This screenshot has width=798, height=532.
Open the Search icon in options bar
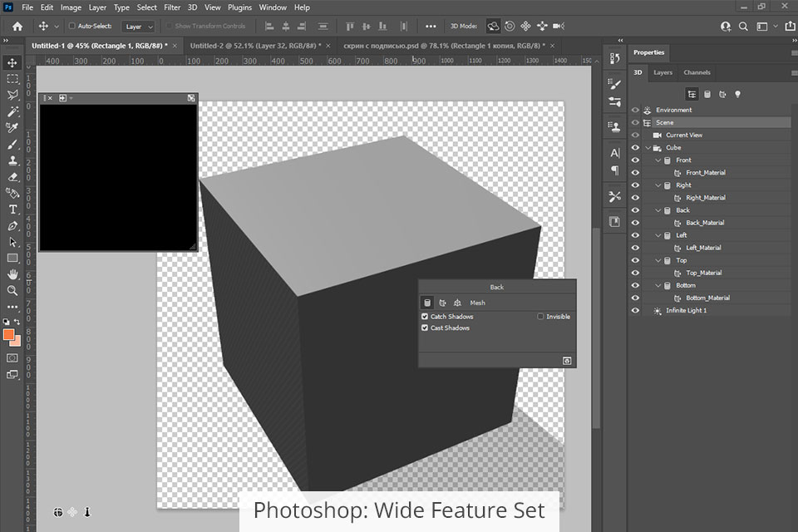tap(743, 27)
